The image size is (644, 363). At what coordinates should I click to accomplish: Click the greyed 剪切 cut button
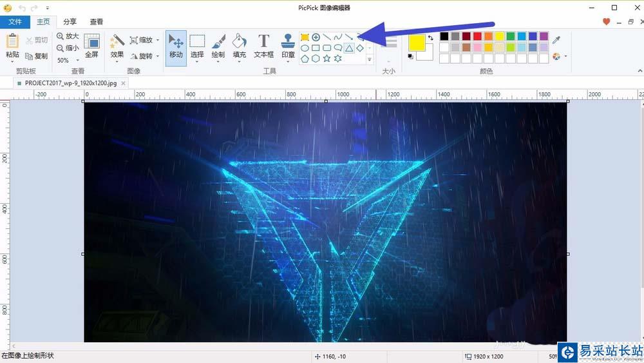coord(37,40)
